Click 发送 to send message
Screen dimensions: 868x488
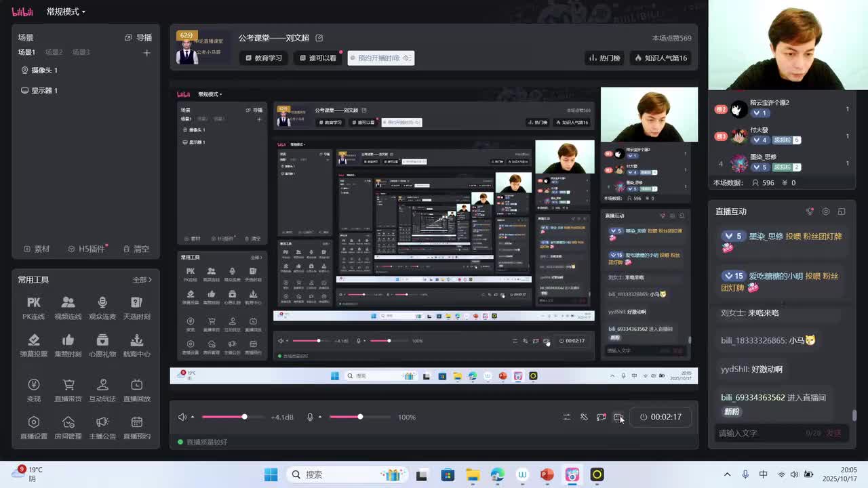(x=834, y=433)
